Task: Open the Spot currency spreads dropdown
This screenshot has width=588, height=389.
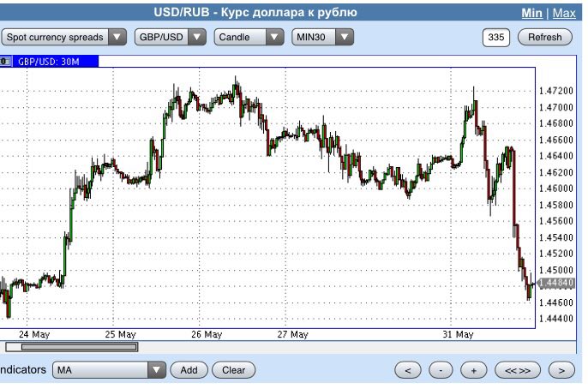Action: click(63, 37)
